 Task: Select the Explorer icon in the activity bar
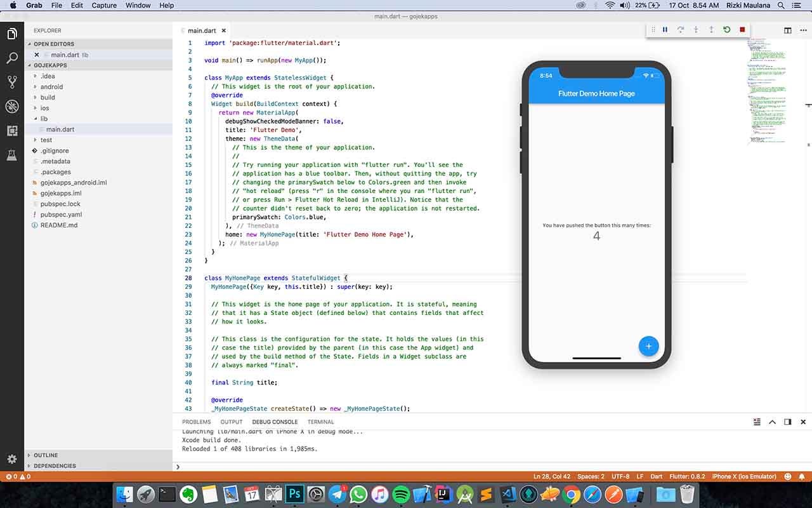pos(11,34)
